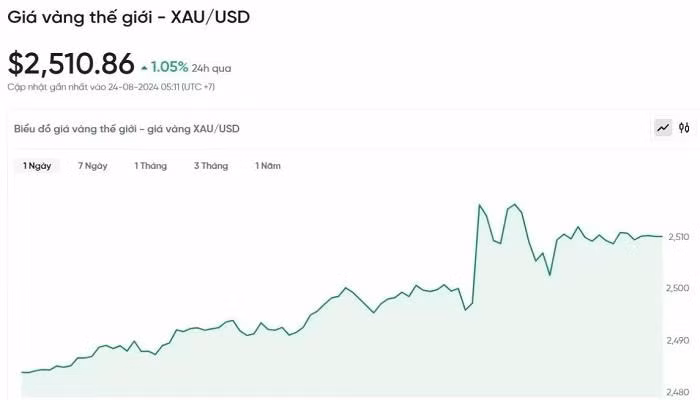This screenshot has height=400, width=700.
Task: Click the 2,480 y-axis label
Action: [x=677, y=392]
